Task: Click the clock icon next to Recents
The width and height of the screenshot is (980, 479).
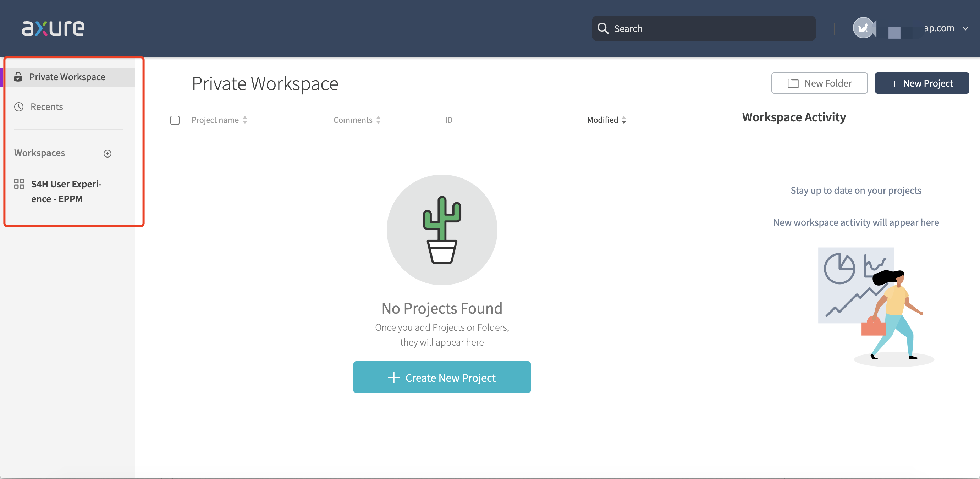Action: (19, 107)
